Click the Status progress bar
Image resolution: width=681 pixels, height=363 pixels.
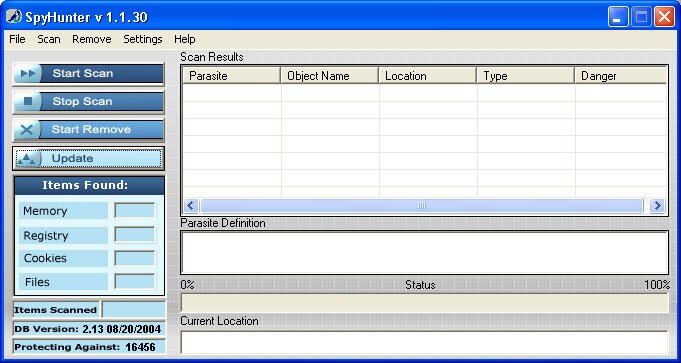point(424,303)
